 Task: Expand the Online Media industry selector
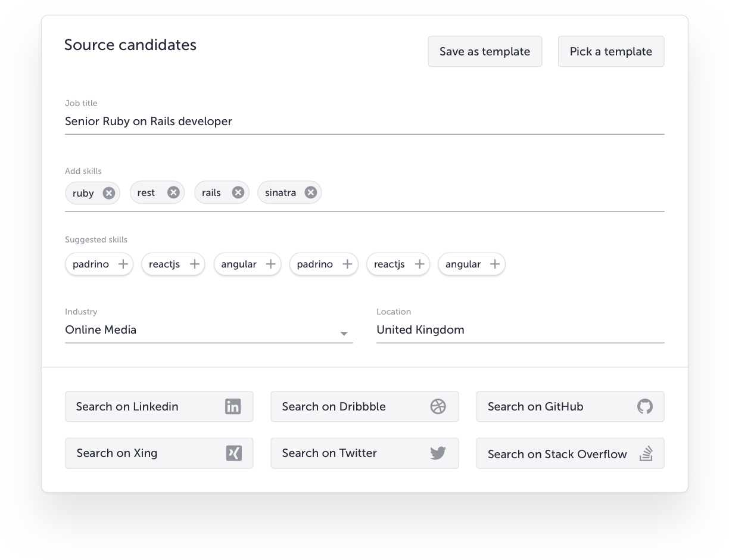point(344,334)
